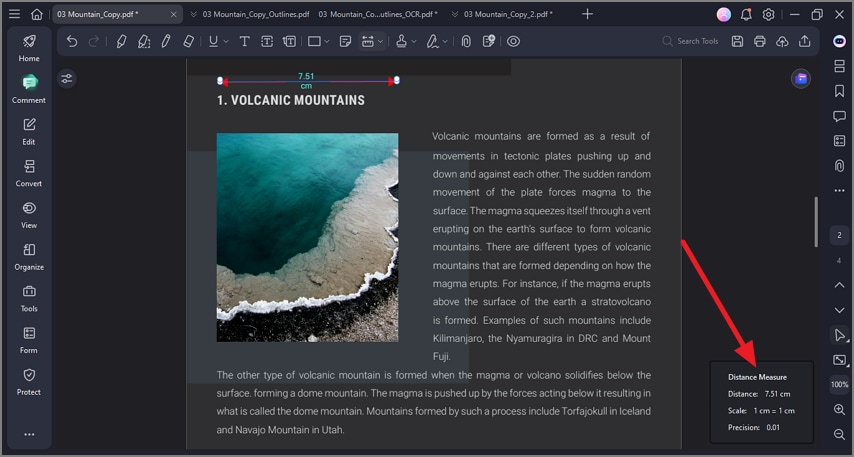Add a Sticky Note comment
The height and width of the screenshot is (457, 854).
pyautogui.click(x=345, y=41)
